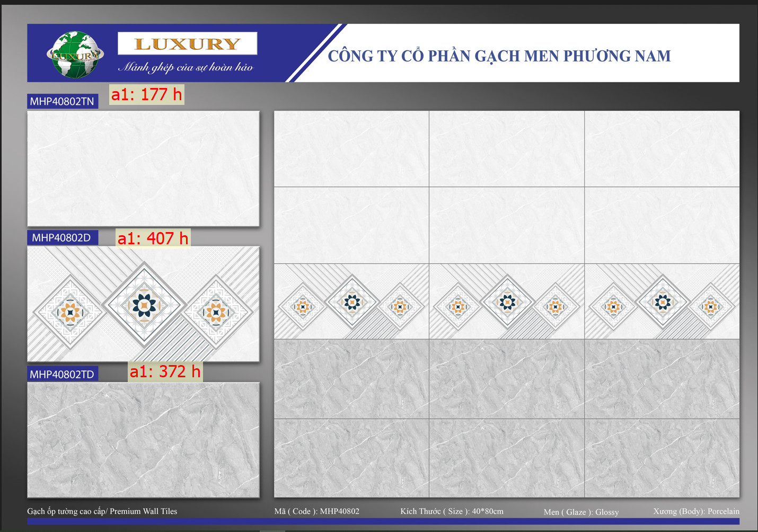Click the 'a1: 407 h' annotation
758x532 pixels.
[153, 238]
